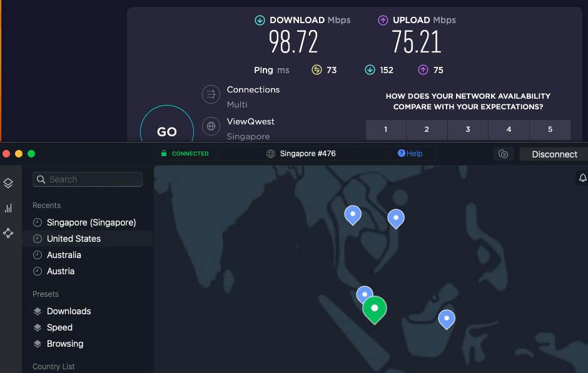Image resolution: width=588 pixels, height=373 pixels.
Task: Pause the VPN using the pause shield icon
Action: (x=504, y=154)
